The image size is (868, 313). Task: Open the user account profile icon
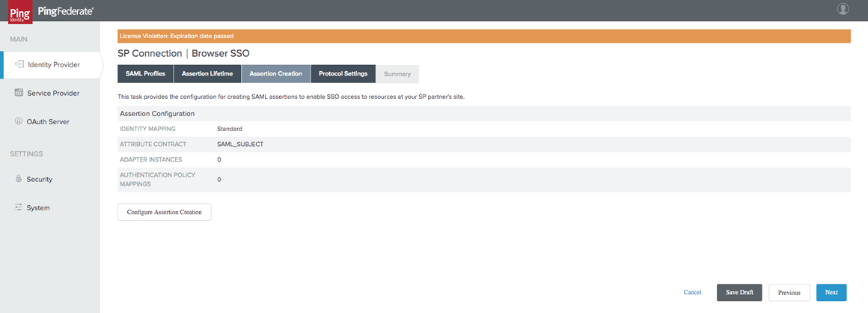coord(843,9)
